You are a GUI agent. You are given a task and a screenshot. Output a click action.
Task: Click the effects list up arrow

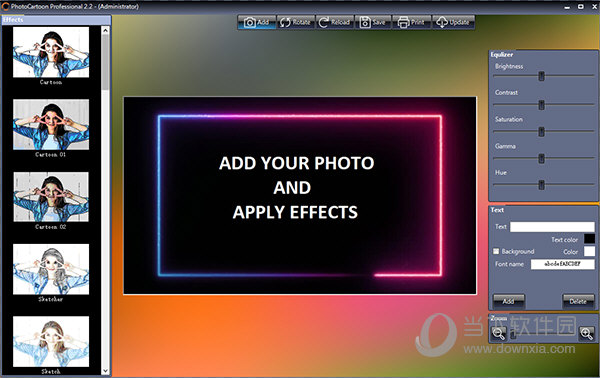pos(105,30)
